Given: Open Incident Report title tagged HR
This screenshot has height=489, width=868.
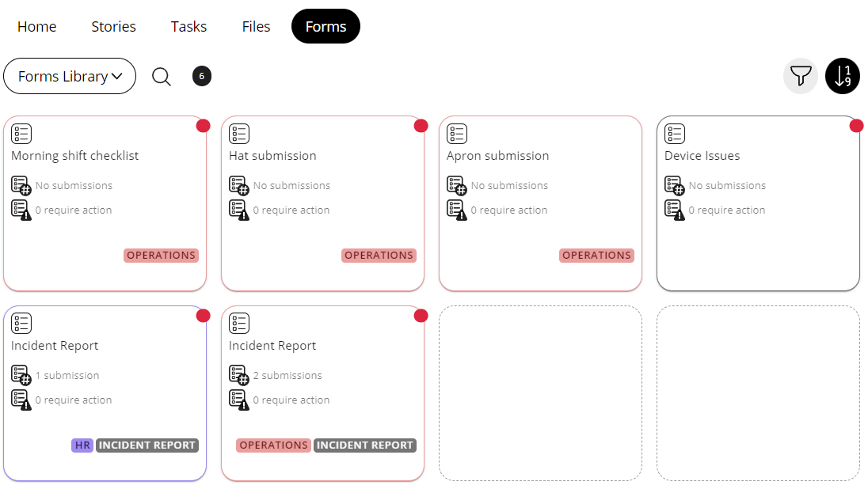Looking at the screenshot, I should click(x=54, y=346).
